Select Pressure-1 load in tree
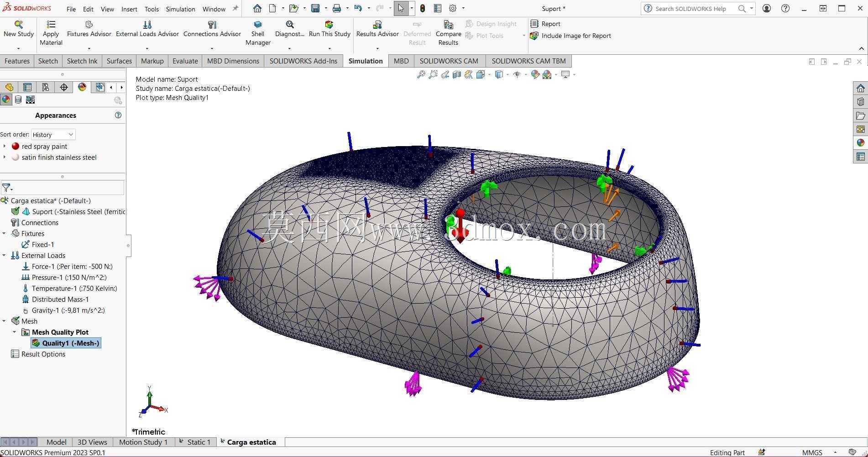868x457 pixels. (x=64, y=277)
